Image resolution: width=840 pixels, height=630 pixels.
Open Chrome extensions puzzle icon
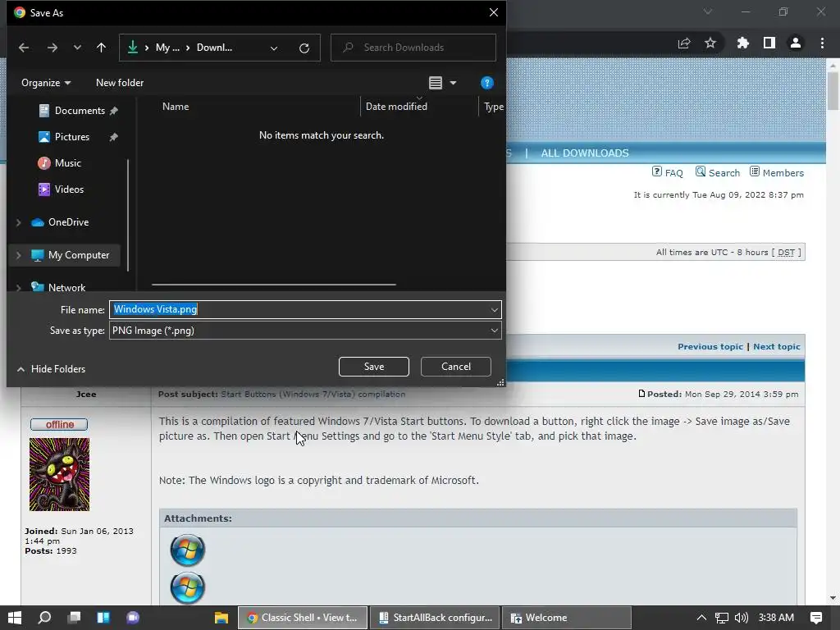(x=742, y=43)
